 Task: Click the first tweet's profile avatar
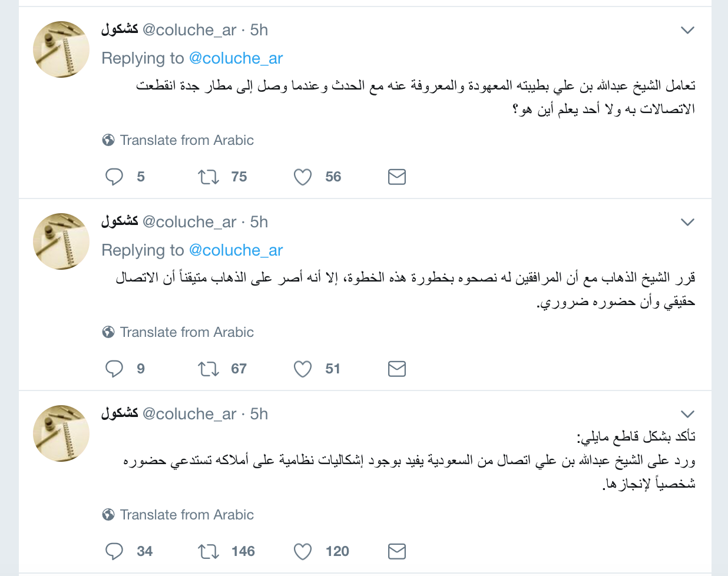[61, 49]
